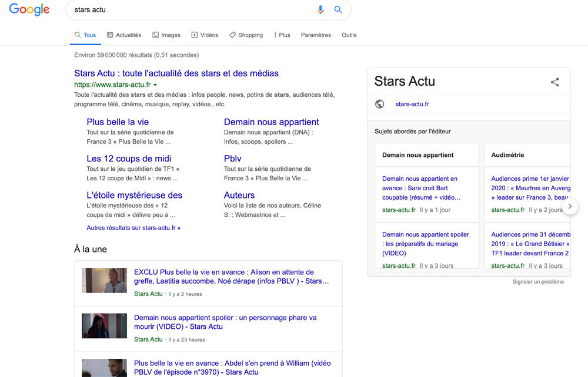Switch to the Shopping tab
Screen dimensions: 588x377
click(246, 35)
